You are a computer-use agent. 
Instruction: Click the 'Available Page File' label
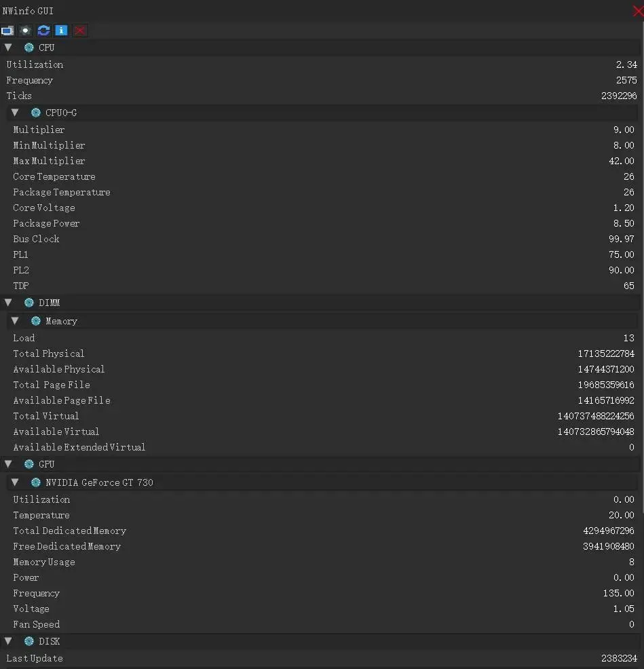tap(62, 400)
